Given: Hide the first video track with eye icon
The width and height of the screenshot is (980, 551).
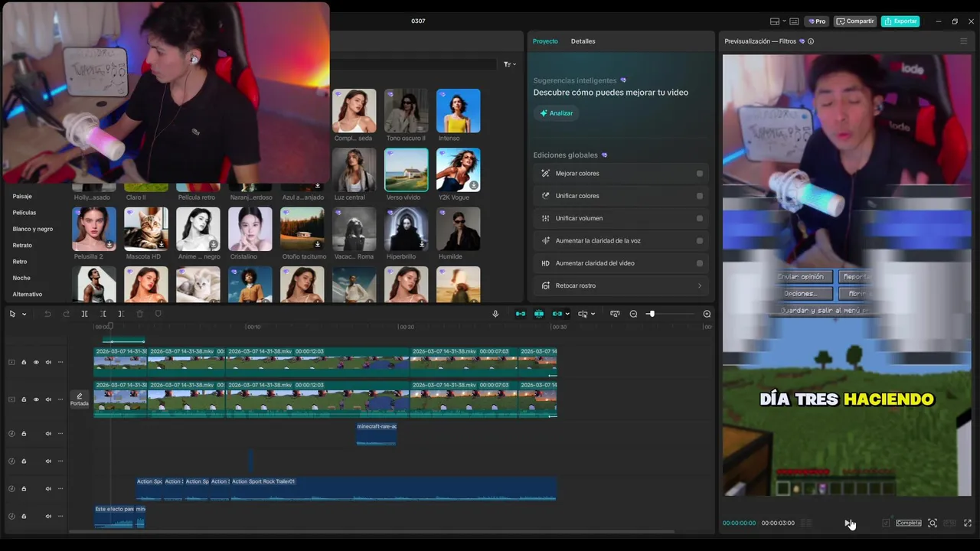Looking at the screenshot, I should coord(36,362).
